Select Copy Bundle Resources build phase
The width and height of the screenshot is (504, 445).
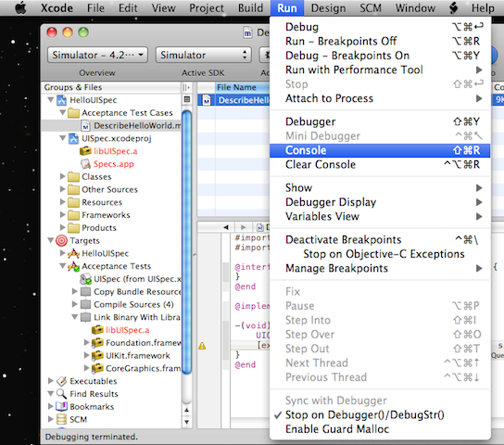(x=137, y=292)
